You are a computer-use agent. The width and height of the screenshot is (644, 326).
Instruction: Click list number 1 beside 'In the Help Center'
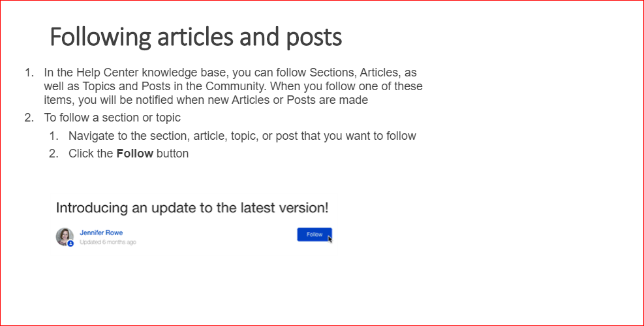click(29, 73)
